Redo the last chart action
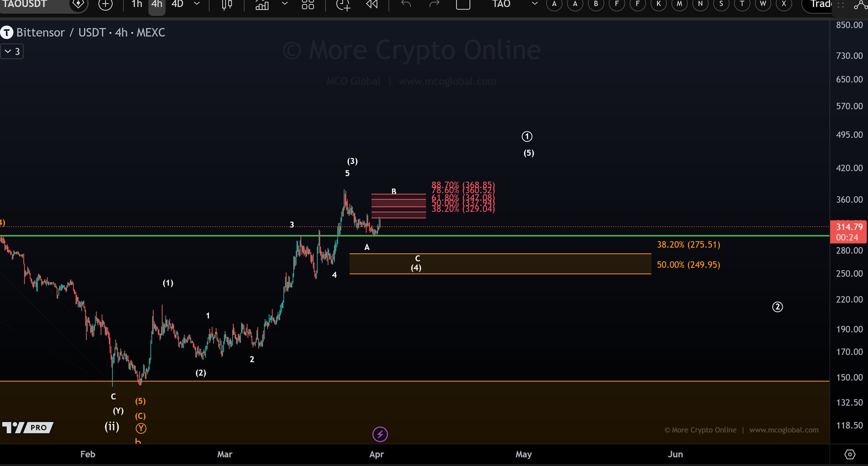Viewport: 868px width, 466px height. 434,5
